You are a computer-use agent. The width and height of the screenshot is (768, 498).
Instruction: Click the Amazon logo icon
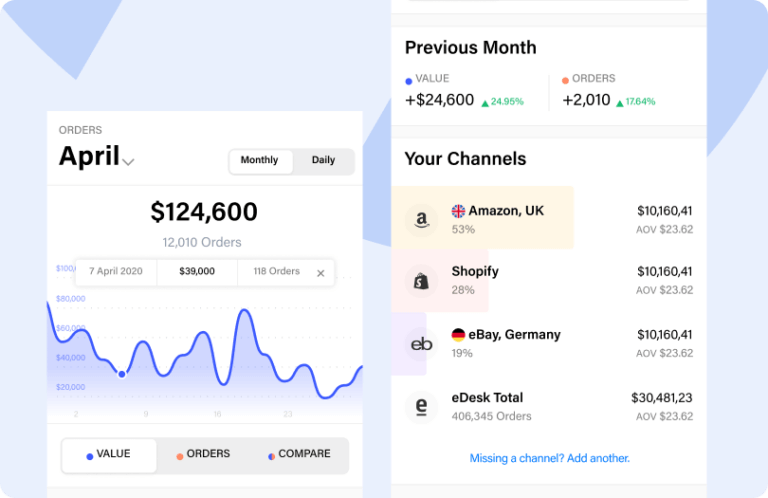pos(421,219)
